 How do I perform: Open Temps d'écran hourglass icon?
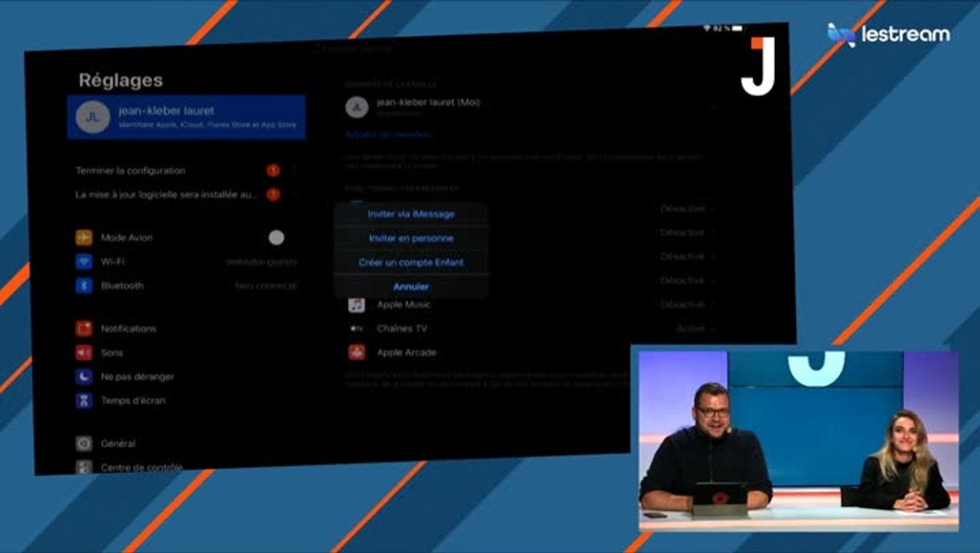[84, 400]
